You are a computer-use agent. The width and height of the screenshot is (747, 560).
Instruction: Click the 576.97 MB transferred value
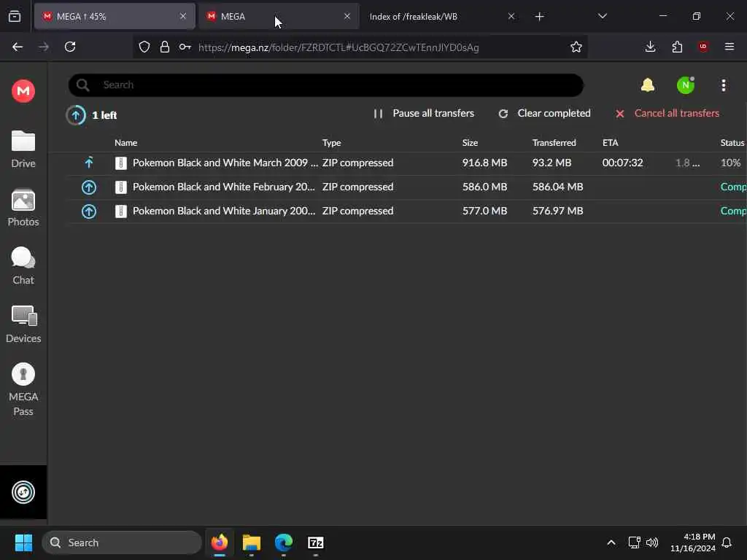click(558, 211)
